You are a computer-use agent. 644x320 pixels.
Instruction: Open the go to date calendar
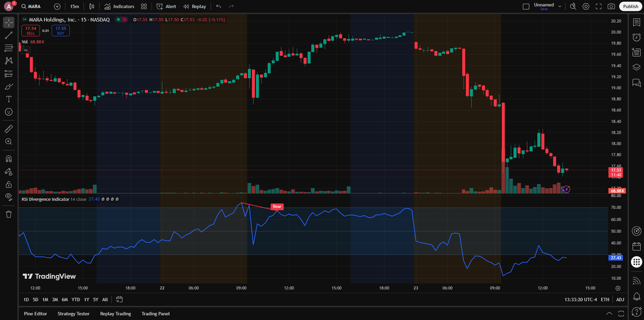pyautogui.click(x=119, y=299)
